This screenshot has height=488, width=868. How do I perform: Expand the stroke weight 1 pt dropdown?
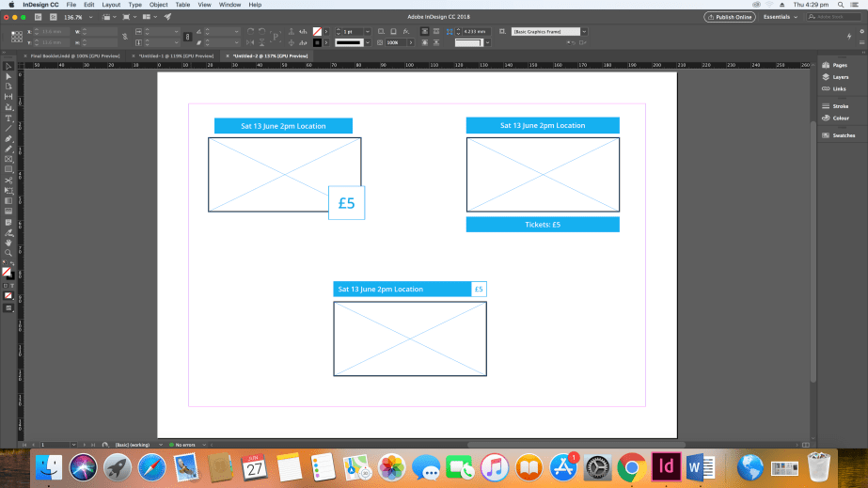(367, 32)
